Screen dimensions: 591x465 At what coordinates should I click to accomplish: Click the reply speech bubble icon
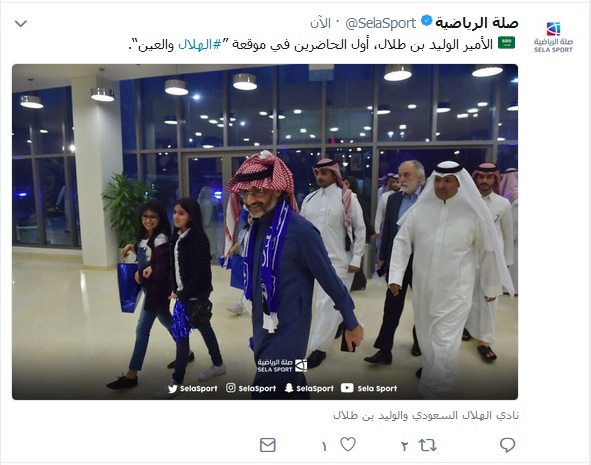[x=507, y=445]
